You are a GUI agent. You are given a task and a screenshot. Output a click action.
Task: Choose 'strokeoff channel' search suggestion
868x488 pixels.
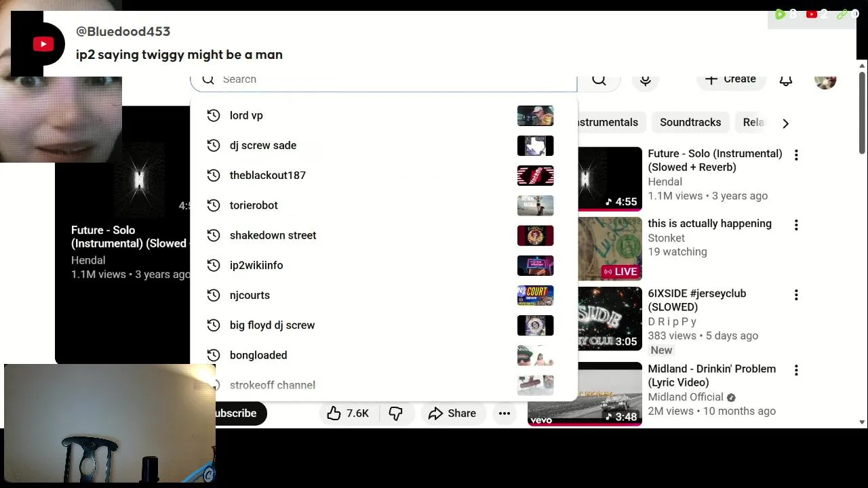pyautogui.click(x=384, y=385)
